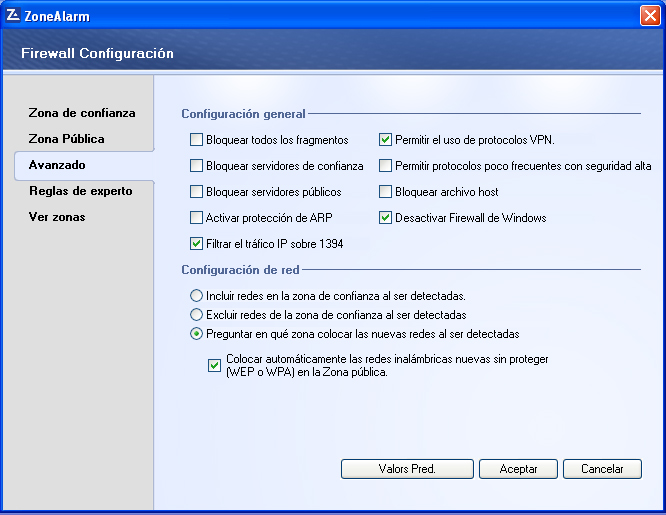This screenshot has height=515, width=666.
Task: Check Bloquear archivo host option
Action: click(x=385, y=192)
